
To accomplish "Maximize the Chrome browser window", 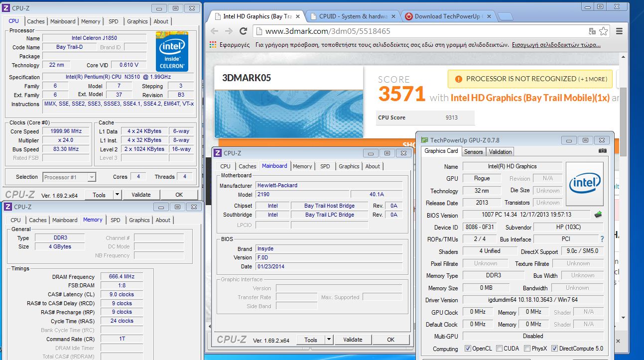I will pos(600,6).
